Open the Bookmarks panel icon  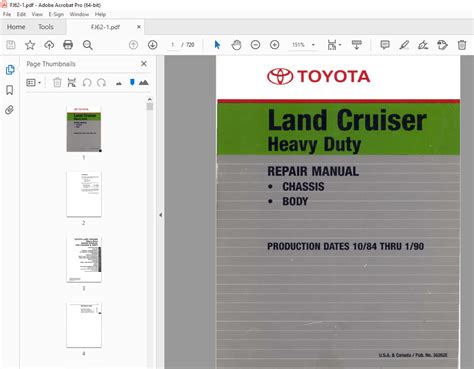10,90
